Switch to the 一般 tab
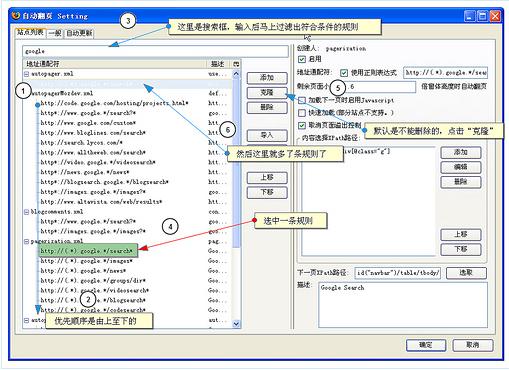The width and height of the screenshot is (509, 370). point(55,33)
